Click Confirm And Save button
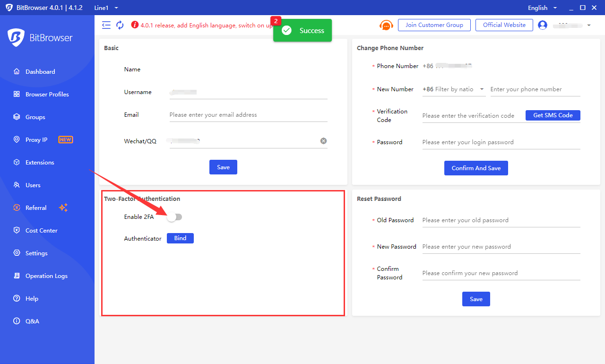 pos(476,168)
